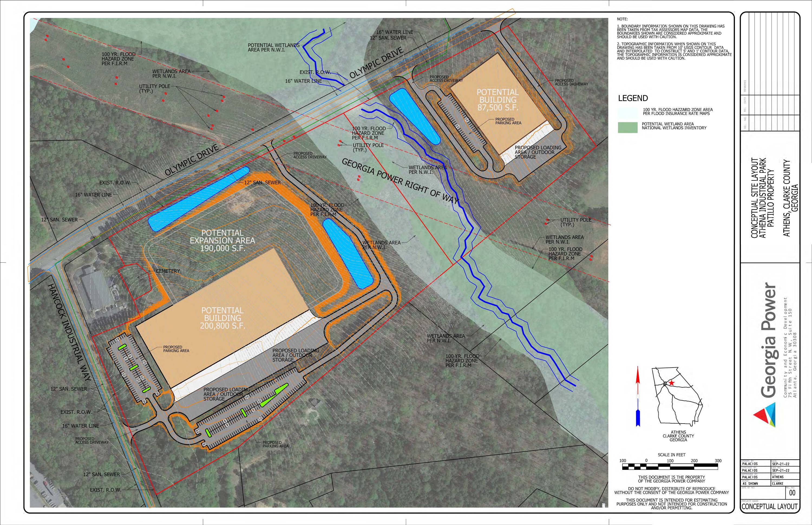Click the Cemetery label

(168, 271)
